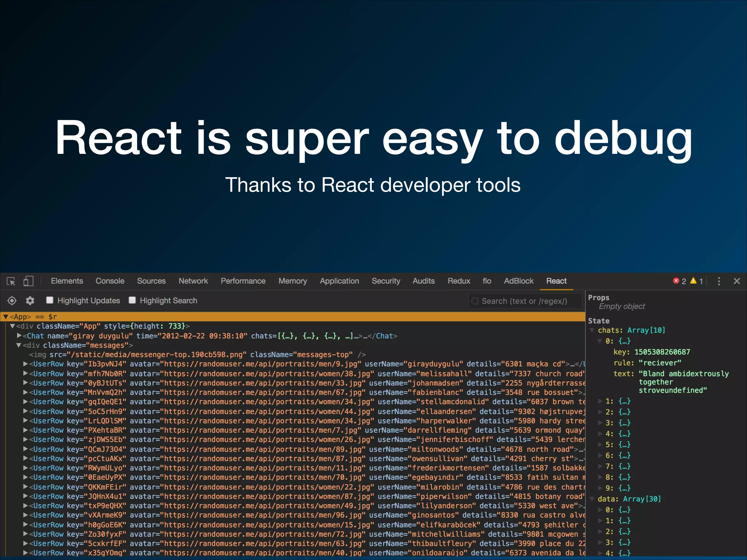
Task: Open the DevTools three-dot menu
Action: pos(719,281)
